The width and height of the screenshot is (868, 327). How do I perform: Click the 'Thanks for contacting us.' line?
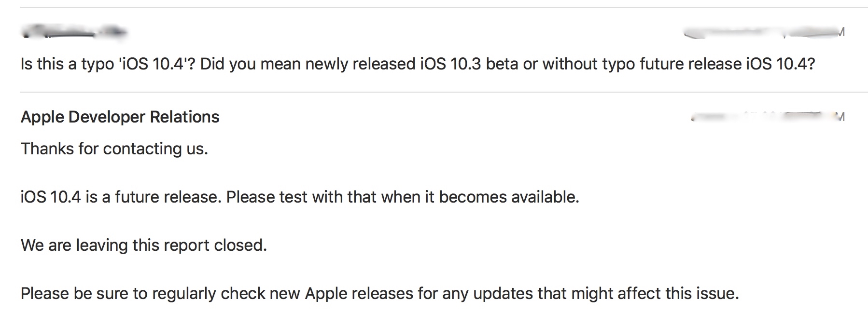click(x=114, y=149)
